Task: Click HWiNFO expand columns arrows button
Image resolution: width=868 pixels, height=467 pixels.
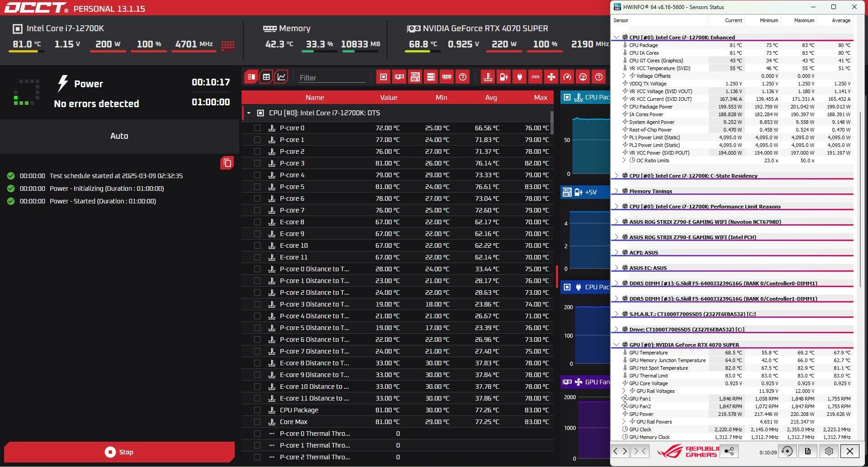Action: click(620, 451)
